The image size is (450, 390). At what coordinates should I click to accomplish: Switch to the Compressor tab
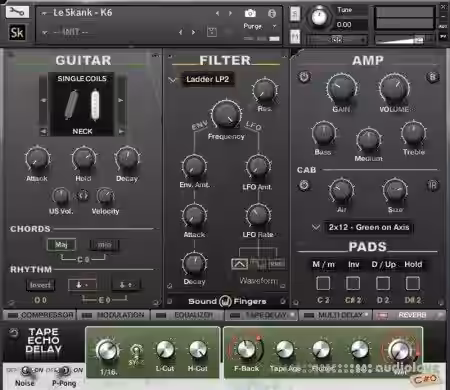(40, 315)
